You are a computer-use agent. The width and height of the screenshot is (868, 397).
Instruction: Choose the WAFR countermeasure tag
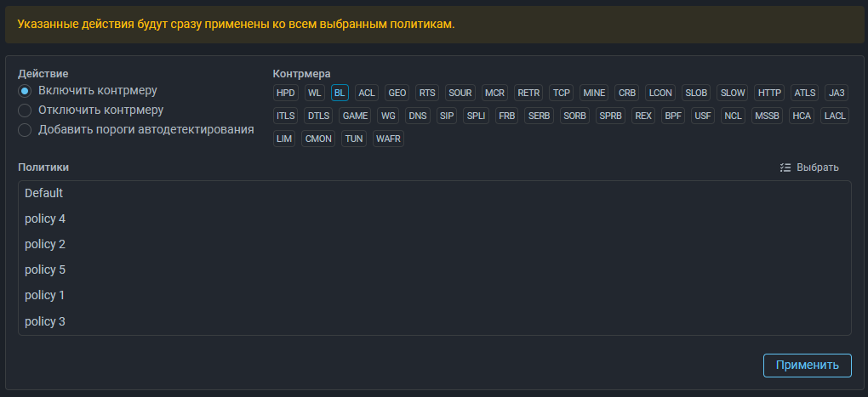388,139
